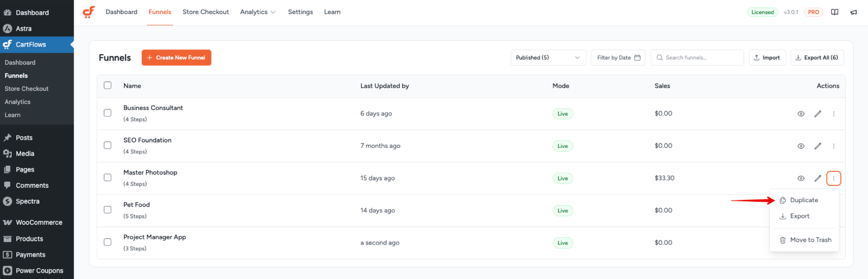
Task: Open the Filter by Date picker
Action: pyautogui.click(x=618, y=57)
